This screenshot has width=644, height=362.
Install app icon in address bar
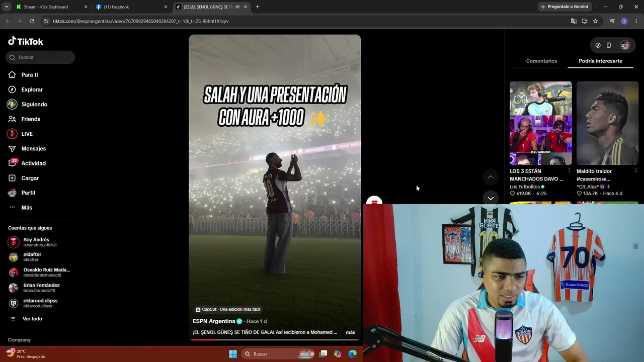(x=585, y=21)
